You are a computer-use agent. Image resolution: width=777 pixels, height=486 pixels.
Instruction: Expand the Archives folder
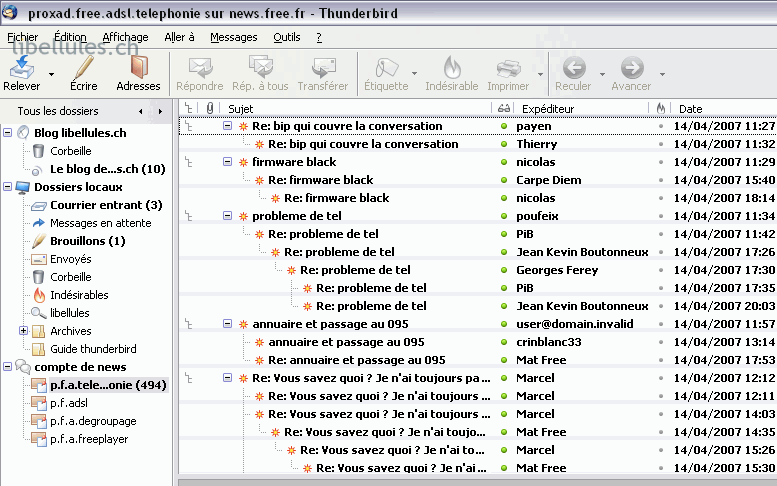tap(23, 330)
